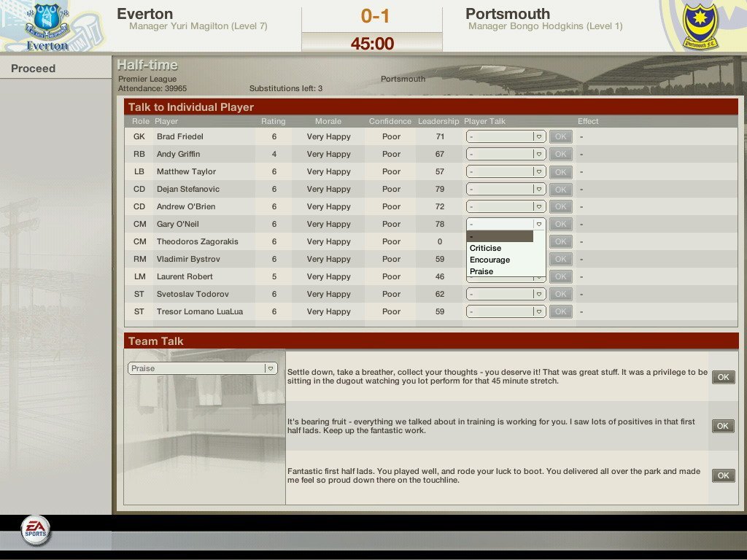
Task: Select Criticise from the open dropdown
Action: (x=486, y=248)
